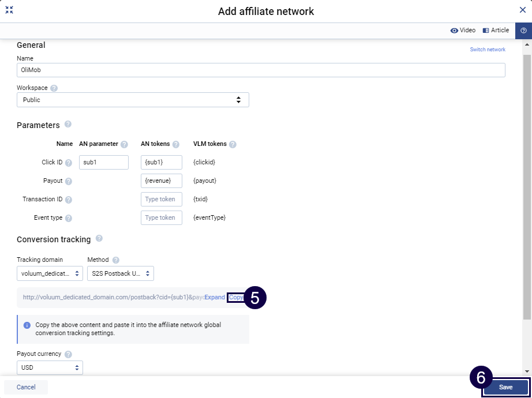This screenshot has height=398, width=532.
Task: Copy the postback URL
Action: tap(235, 298)
